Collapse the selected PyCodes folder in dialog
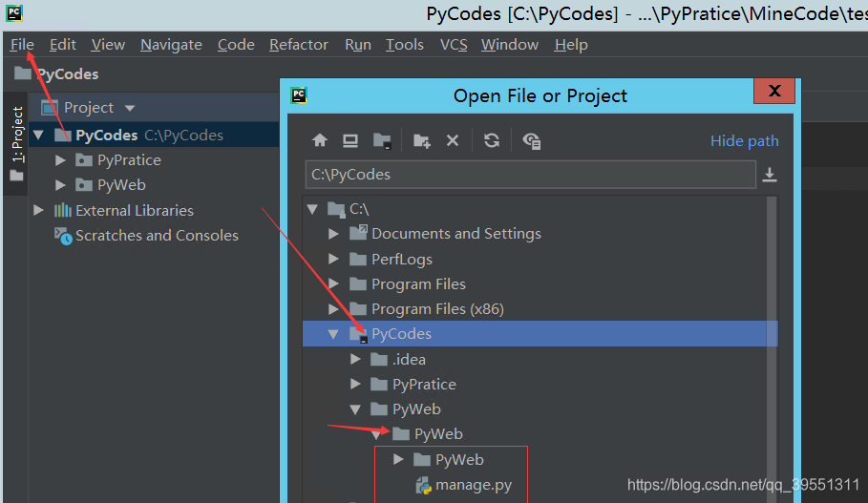The width and height of the screenshot is (868, 503). [333, 334]
